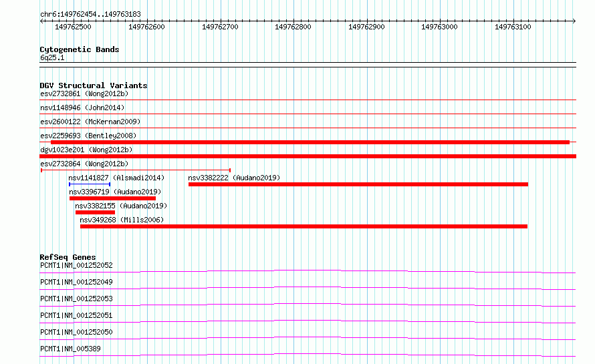Click the nsv3382222 thick red feature bar
Screen dimensions: 595x364
point(358,184)
